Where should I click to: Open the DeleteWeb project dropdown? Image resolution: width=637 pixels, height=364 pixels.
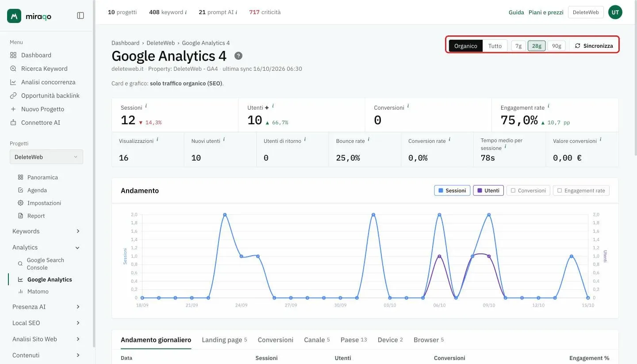point(46,157)
